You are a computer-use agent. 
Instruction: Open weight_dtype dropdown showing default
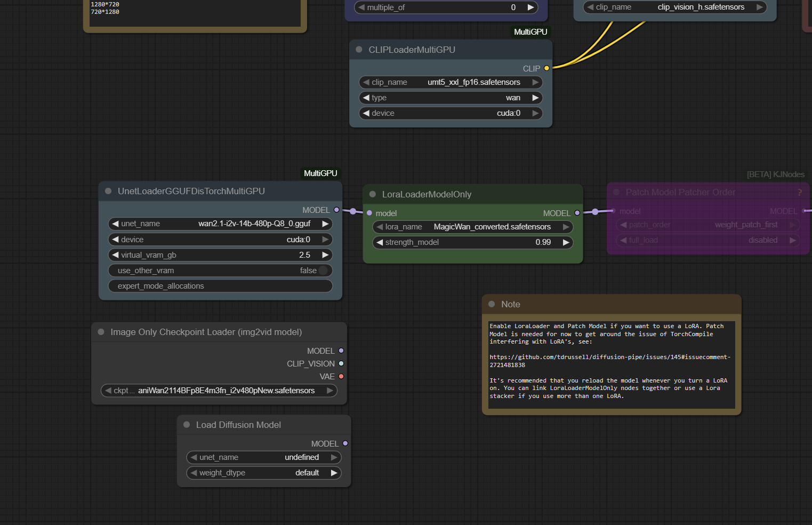(264, 473)
